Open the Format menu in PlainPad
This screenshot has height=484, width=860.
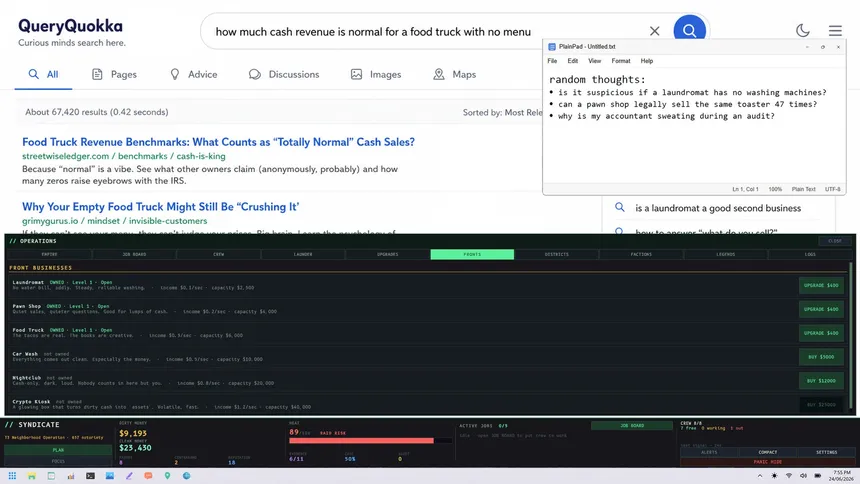tap(621, 61)
